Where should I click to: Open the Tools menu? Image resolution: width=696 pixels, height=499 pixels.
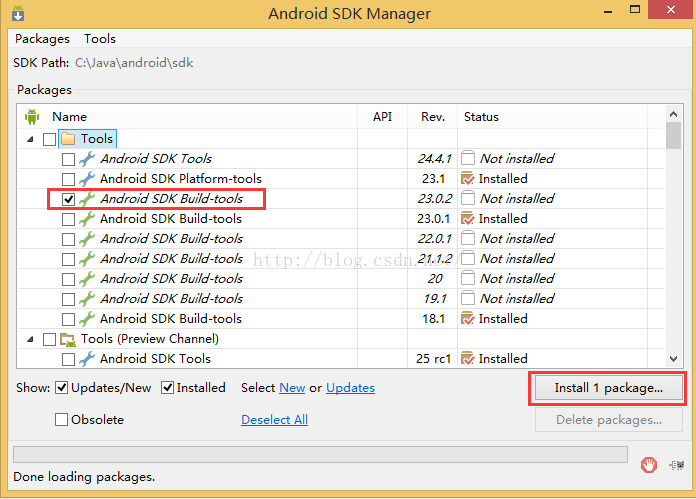pos(100,39)
